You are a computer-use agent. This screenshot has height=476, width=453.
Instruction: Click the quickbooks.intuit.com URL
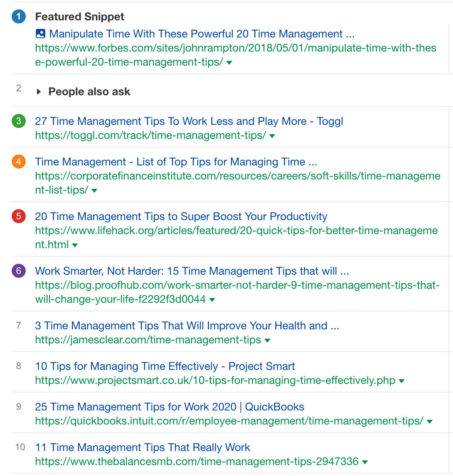pyautogui.click(x=229, y=421)
